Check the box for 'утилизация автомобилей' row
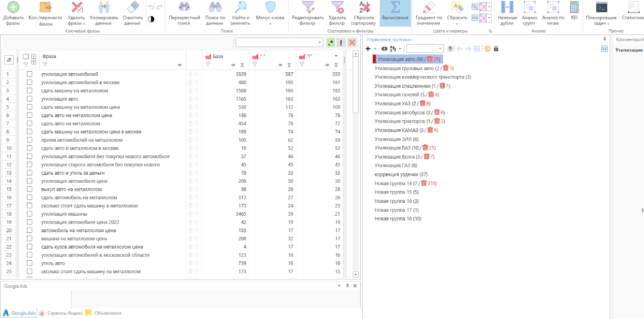This screenshot has width=644, height=319. [29, 74]
